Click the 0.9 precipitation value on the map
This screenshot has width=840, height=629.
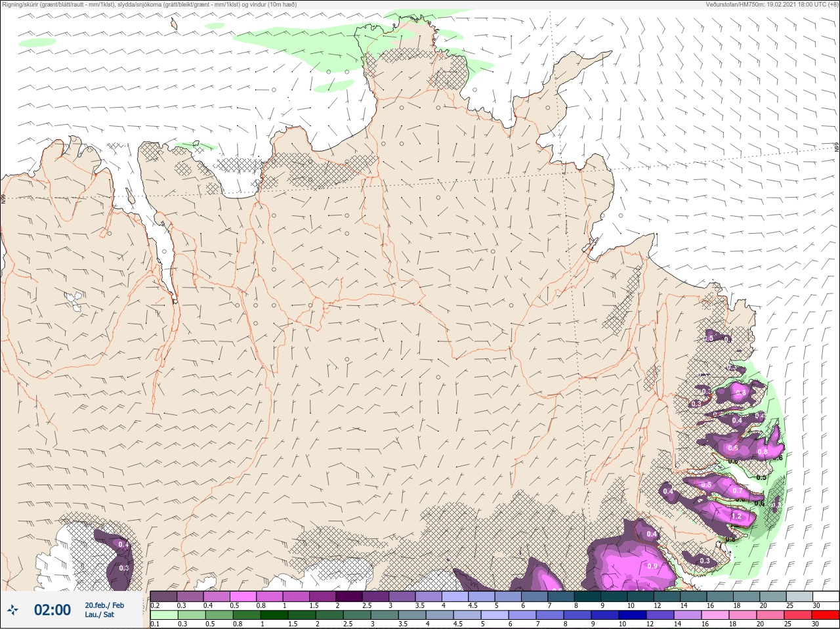[x=652, y=566]
